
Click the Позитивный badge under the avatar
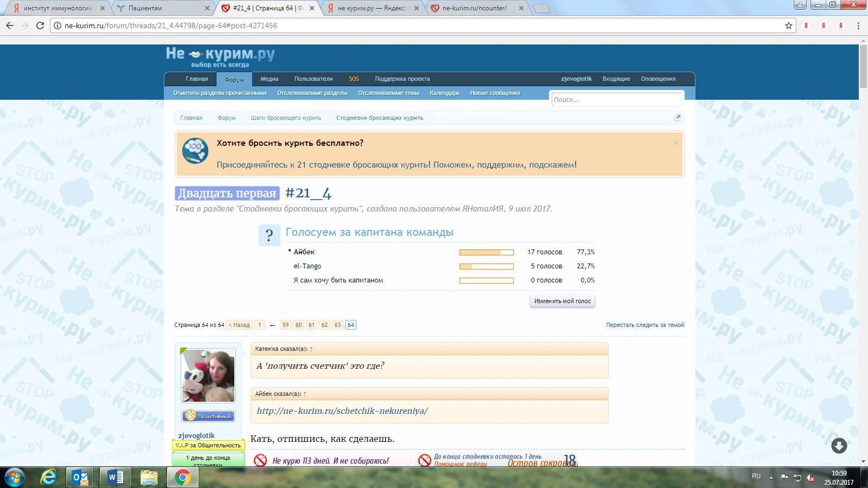[x=208, y=416]
